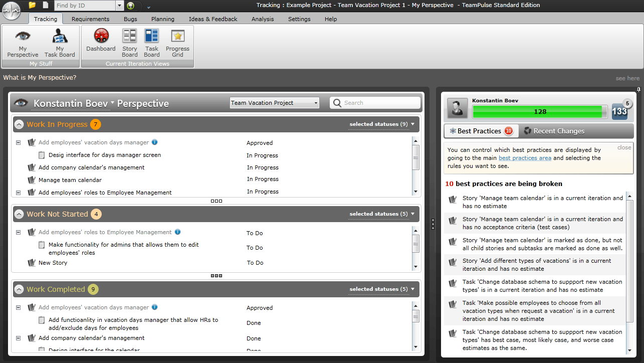Viewport: 644px width, 363px height.
Task: Open selected statuses (5) in Work Completed
Action: pyautogui.click(x=382, y=289)
